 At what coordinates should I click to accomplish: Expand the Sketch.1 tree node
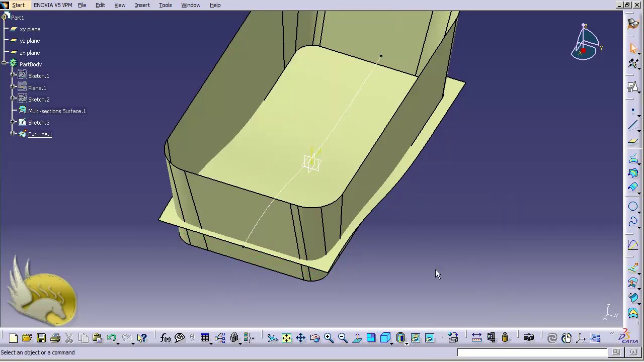13,75
